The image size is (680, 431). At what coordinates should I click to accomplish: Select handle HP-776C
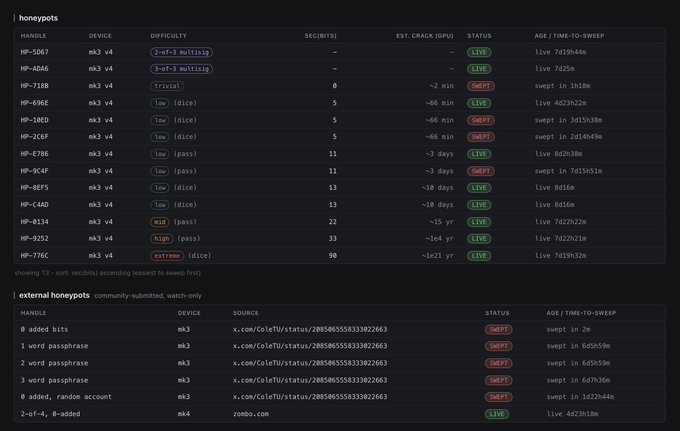tap(35, 256)
